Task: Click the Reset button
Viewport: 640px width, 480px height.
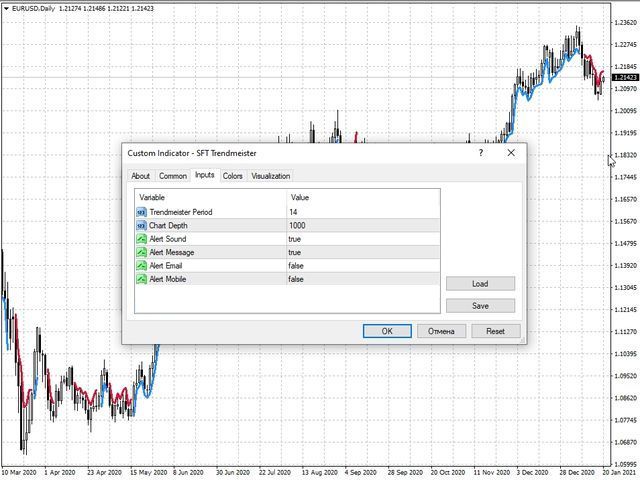Action: tap(496, 331)
